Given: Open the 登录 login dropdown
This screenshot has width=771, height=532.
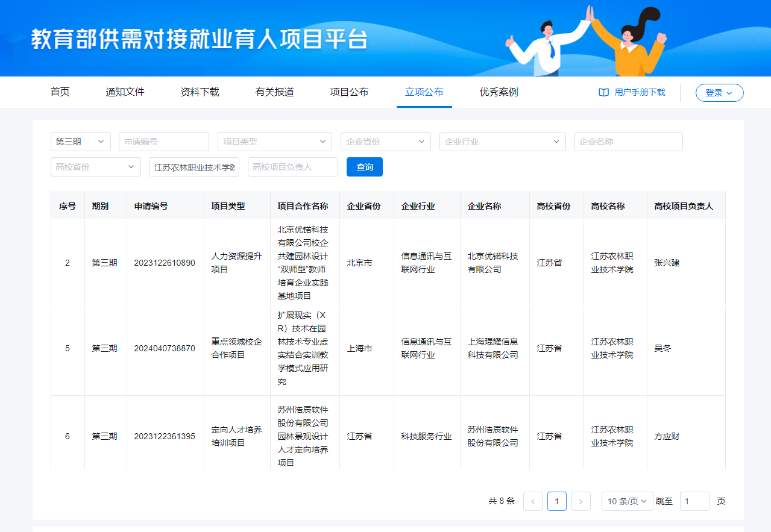Looking at the screenshot, I should click(719, 93).
